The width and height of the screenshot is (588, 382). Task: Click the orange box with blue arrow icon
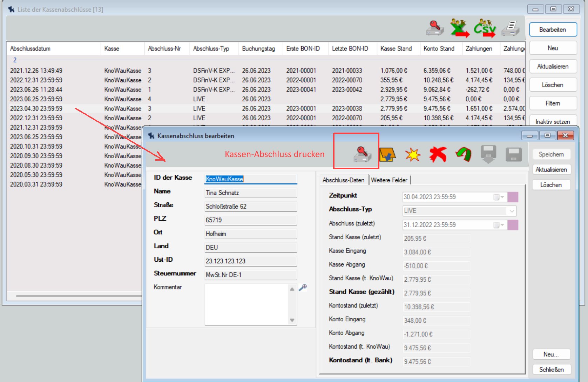point(387,154)
